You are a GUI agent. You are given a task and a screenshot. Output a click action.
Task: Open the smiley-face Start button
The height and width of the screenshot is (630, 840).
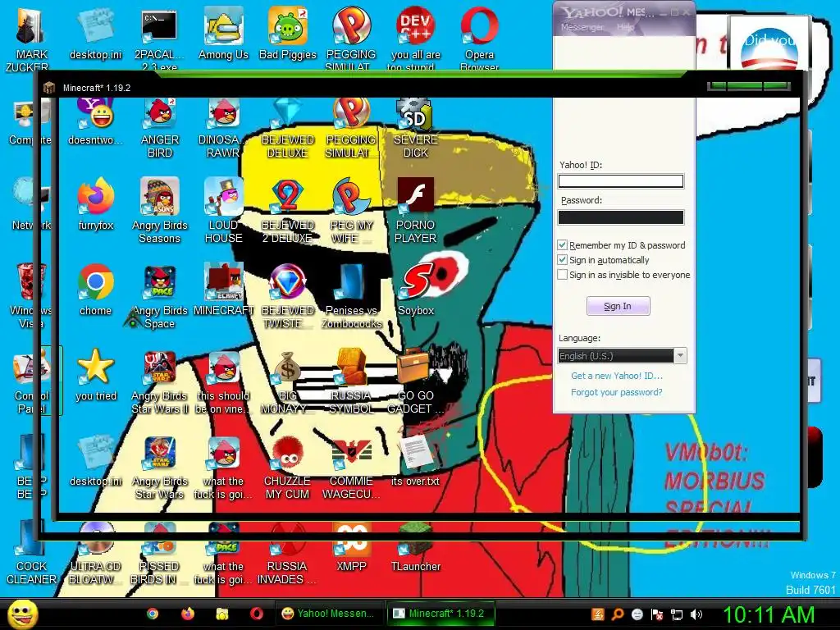point(22,614)
